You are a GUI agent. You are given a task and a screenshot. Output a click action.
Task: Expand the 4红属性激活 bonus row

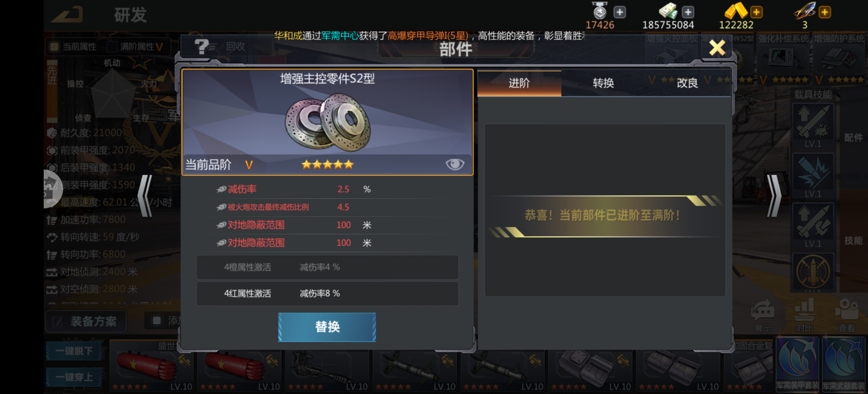coord(327,293)
